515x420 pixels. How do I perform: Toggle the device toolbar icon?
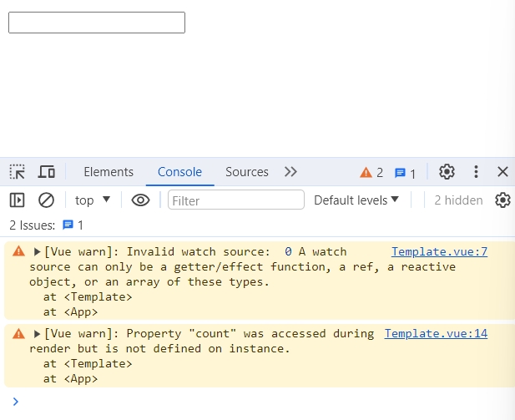click(x=46, y=172)
